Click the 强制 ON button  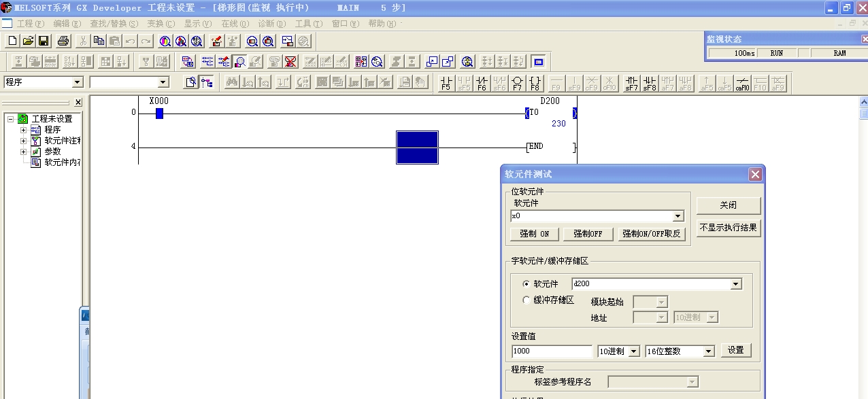535,234
